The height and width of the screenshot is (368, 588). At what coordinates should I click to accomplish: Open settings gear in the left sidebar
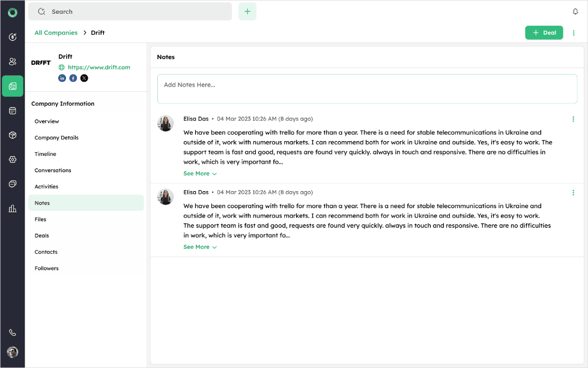tap(13, 159)
